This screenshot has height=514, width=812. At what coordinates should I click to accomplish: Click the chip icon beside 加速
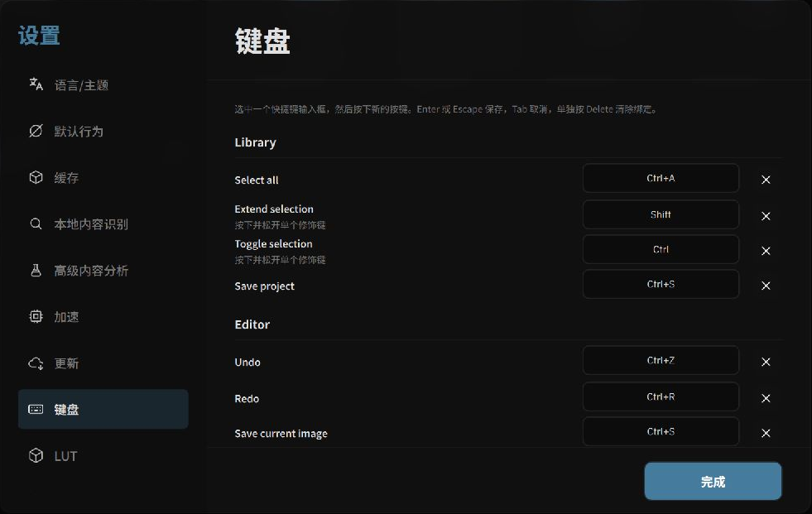[36, 316]
